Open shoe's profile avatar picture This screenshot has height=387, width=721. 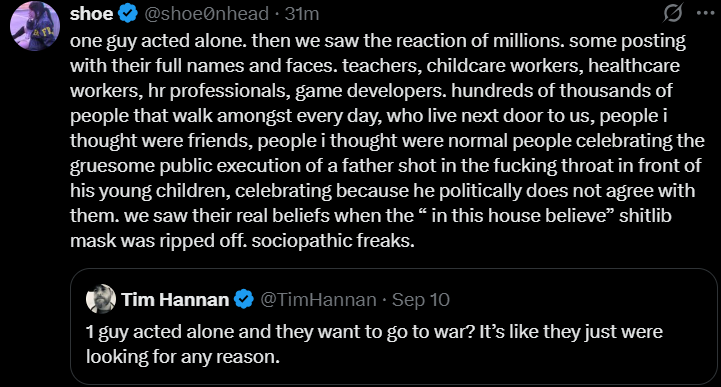tap(35, 26)
